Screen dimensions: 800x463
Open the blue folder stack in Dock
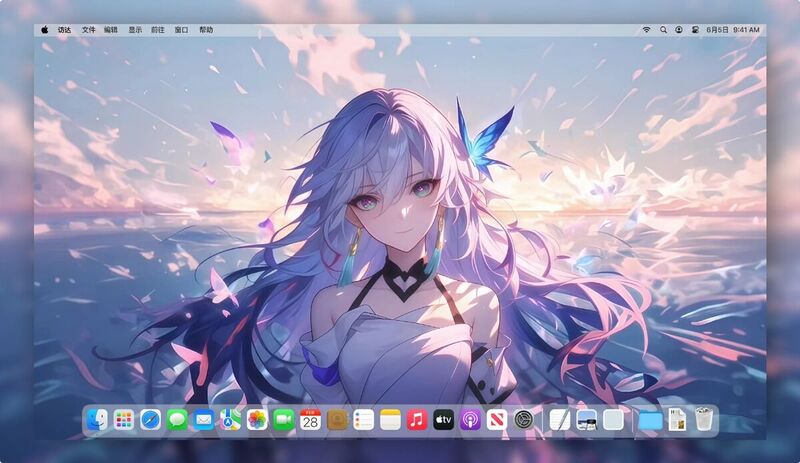click(x=651, y=421)
